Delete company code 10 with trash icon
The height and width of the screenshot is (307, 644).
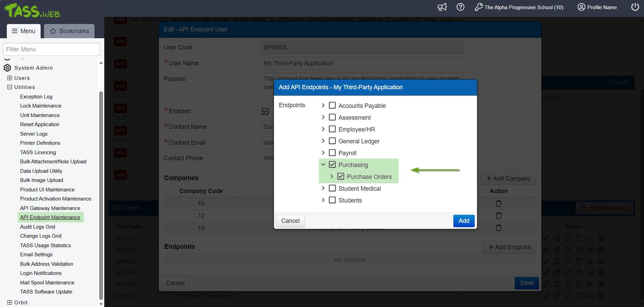pyautogui.click(x=499, y=204)
